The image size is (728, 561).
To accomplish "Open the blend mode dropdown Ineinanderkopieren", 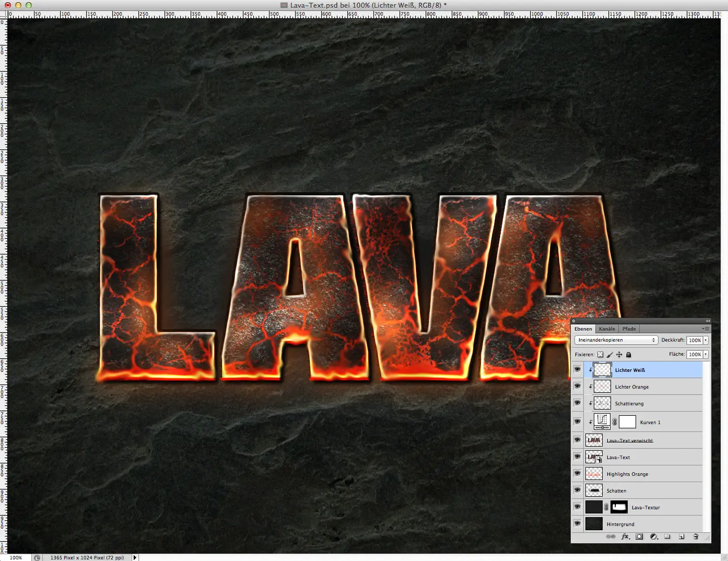I will coord(616,340).
